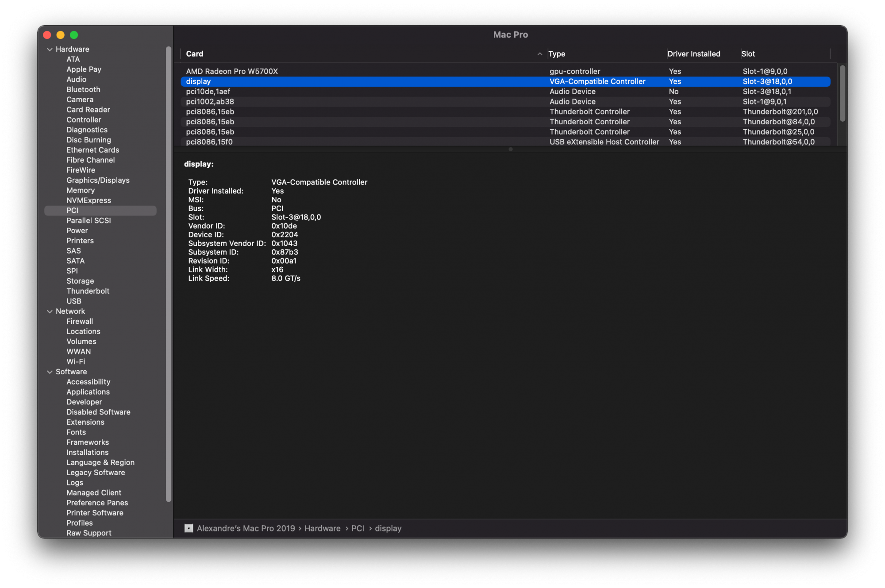Click Hardware in the bottom path bar
The height and width of the screenshot is (588, 885).
pos(322,528)
